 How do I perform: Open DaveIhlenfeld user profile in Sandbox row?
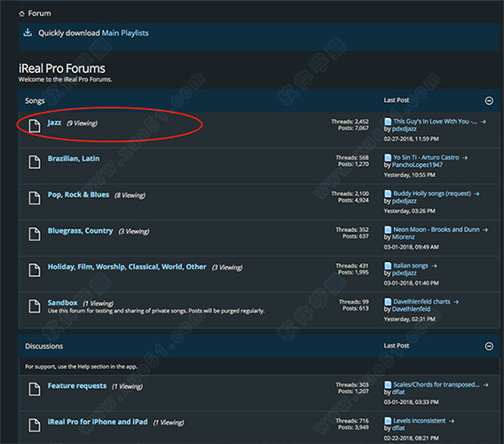click(411, 309)
